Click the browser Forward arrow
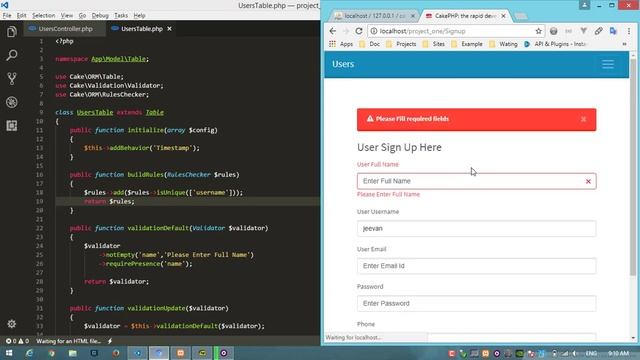This screenshot has height=360, width=640. point(346,31)
